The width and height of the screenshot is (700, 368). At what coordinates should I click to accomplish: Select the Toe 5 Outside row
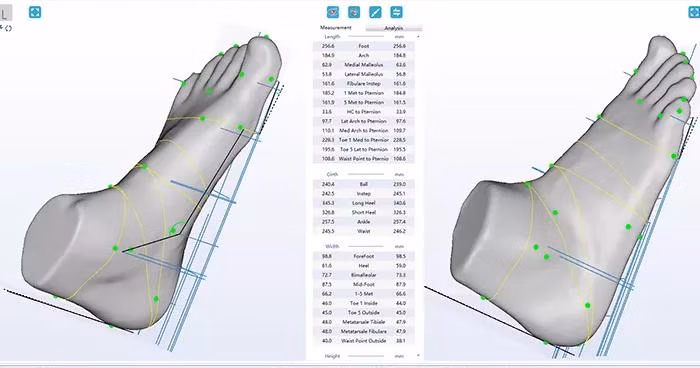[363, 313]
